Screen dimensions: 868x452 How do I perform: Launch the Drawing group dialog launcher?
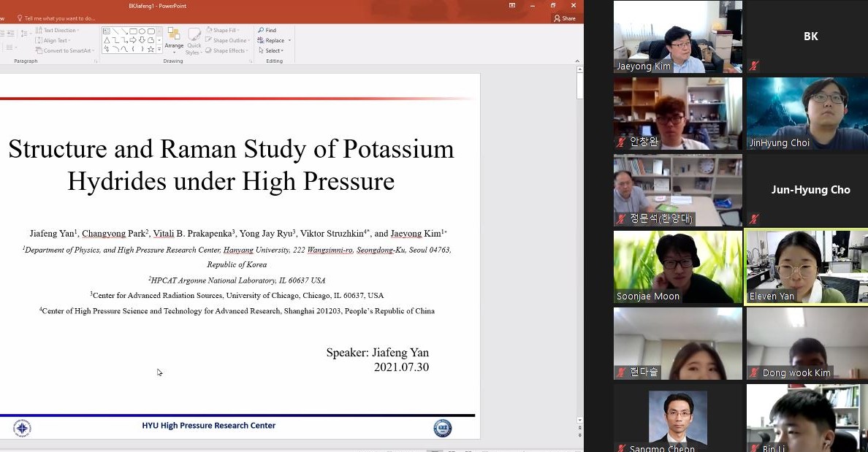(251, 61)
